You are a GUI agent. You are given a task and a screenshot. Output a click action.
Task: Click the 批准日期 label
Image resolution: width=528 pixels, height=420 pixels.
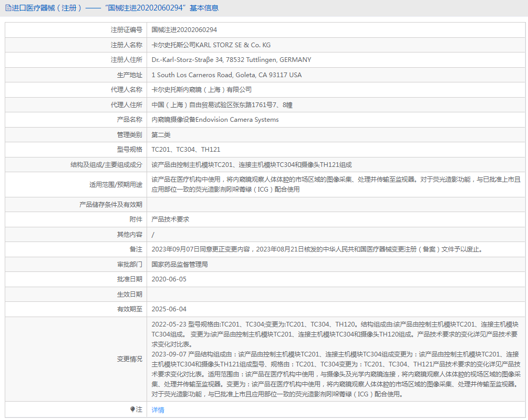coord(130,279)
